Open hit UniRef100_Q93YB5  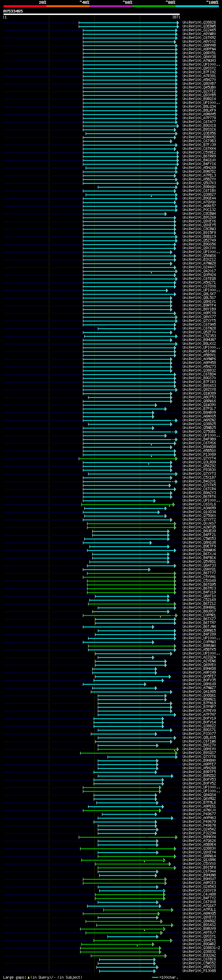[x=199, y=95]
